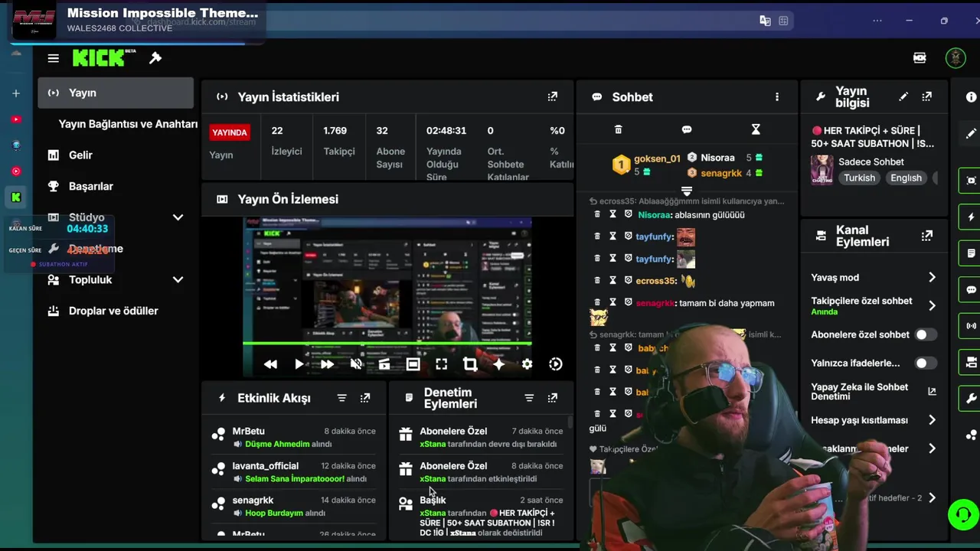Open the Gelir sidebar item
Image resolution: width=980 pixels, height=551 pixels.
(116, 155)
